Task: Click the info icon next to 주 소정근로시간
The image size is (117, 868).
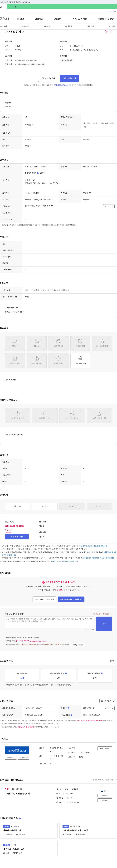Action: click(38, 173)
